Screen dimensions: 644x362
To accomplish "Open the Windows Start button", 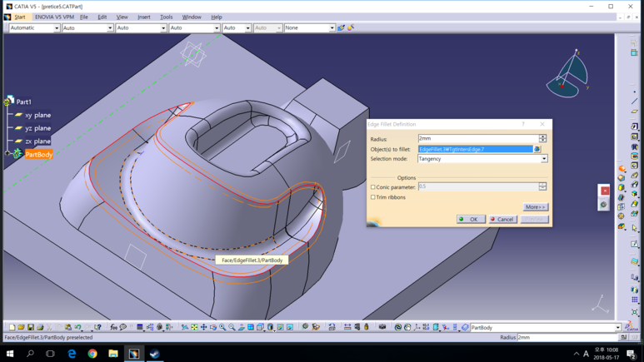I will point(10,354).
